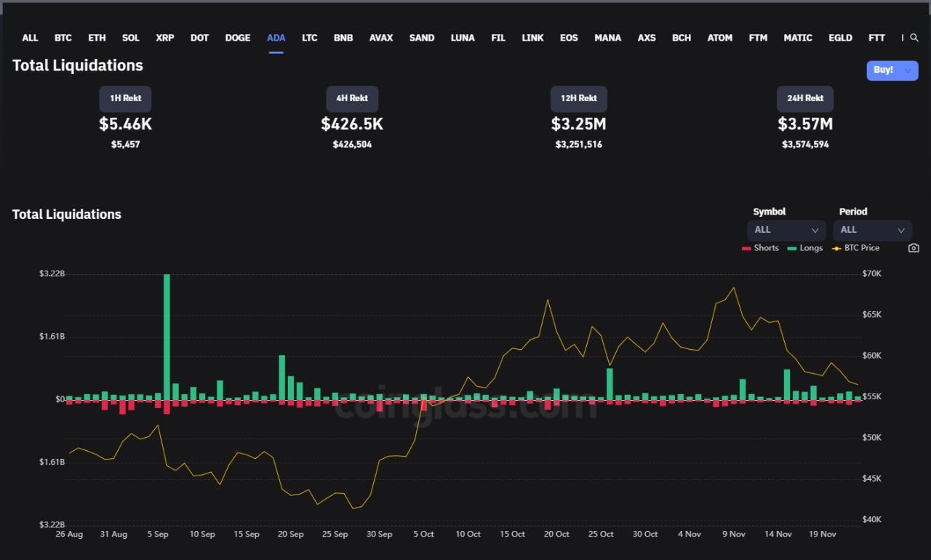Click the chart screenshot camera icon

click(x=914, y=248)
